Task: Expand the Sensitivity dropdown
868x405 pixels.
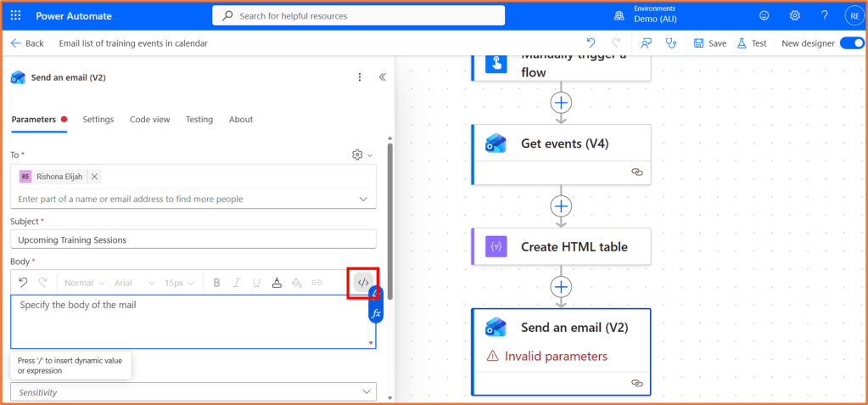Action: point(367,392)
